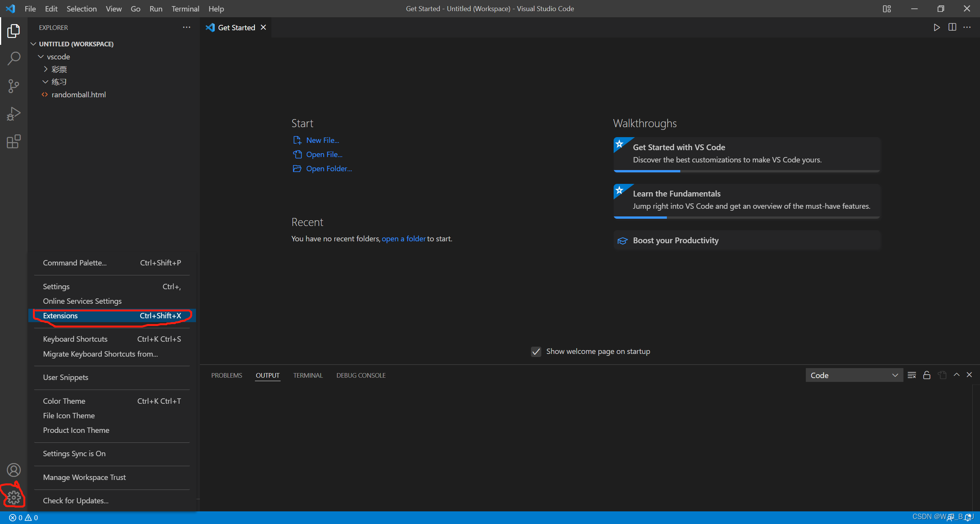The width and height of the screenshot is (980, 524).
Task: Open Run and Debug view icon
Action: [14, 114]
